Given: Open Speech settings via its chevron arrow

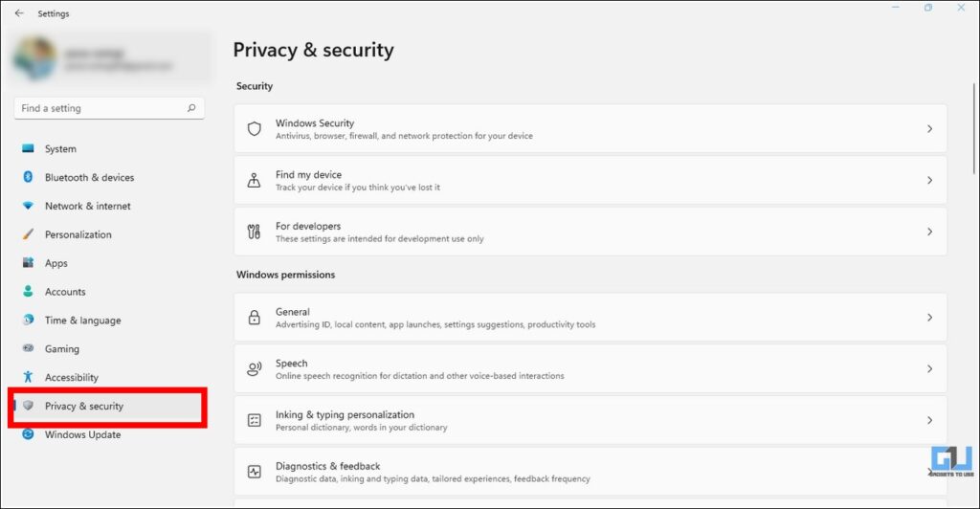Looking at the screenshot, I should coord(929,369).
